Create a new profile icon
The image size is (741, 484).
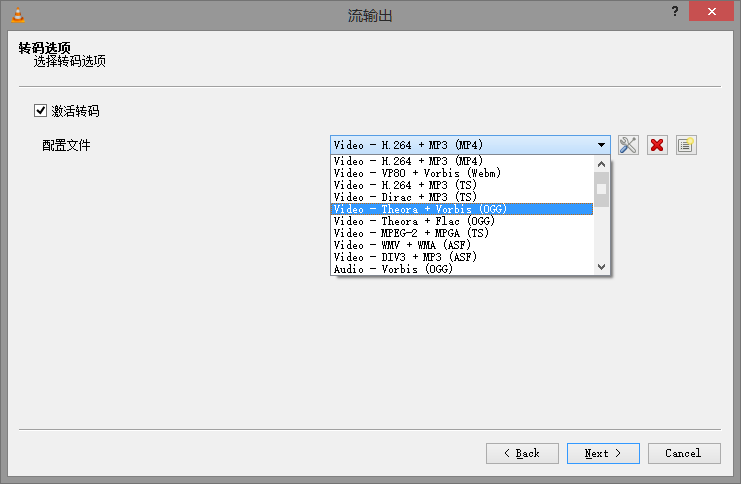(686, 145)
